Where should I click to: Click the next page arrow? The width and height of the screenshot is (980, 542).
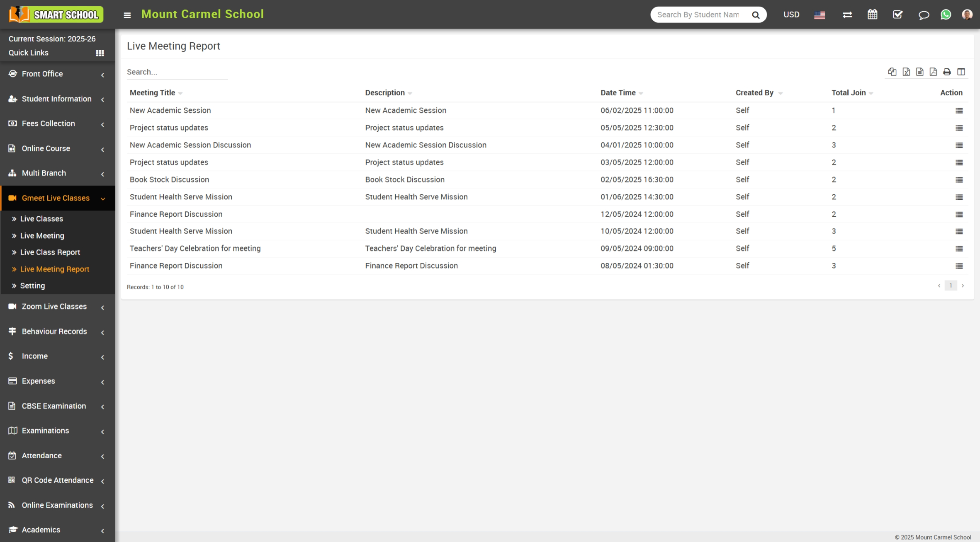tap(963, 286)
